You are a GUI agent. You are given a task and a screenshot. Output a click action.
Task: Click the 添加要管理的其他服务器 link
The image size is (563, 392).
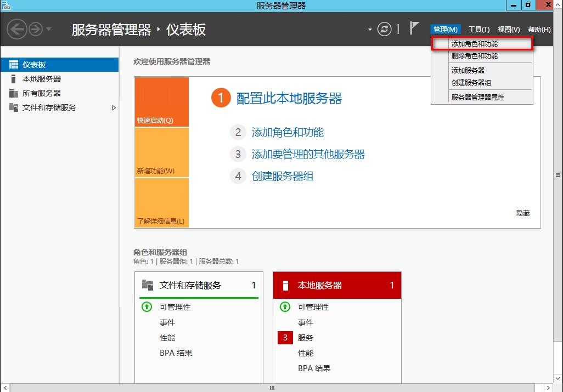[x=308, y=154]
